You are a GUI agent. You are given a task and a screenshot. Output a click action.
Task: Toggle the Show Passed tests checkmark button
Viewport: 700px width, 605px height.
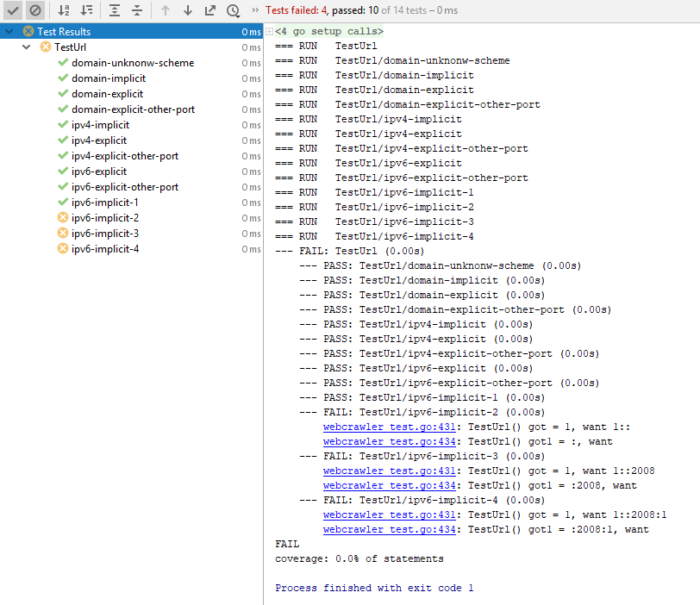[13, 10]
